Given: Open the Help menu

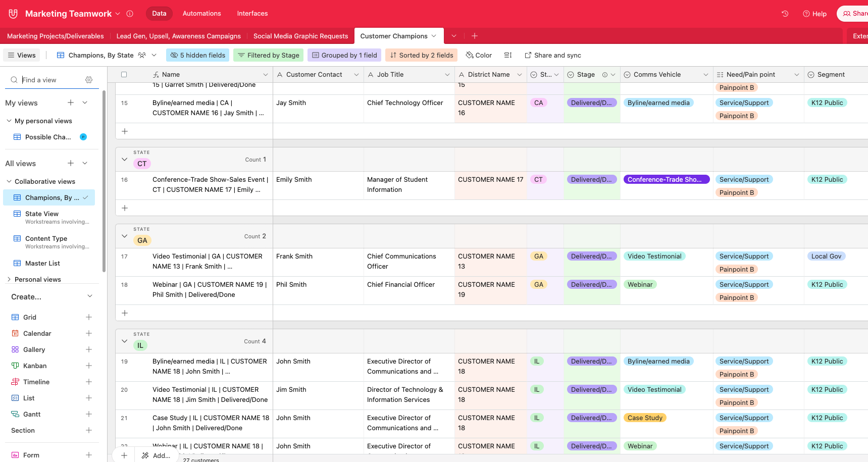Looking at the screenshot, I should (x=814, y=14).
